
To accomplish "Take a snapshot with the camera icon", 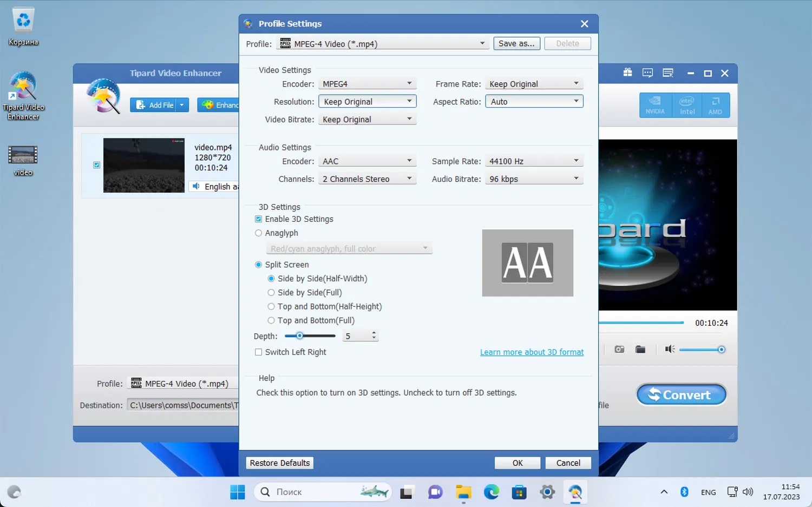I will [x=619, y=350].
